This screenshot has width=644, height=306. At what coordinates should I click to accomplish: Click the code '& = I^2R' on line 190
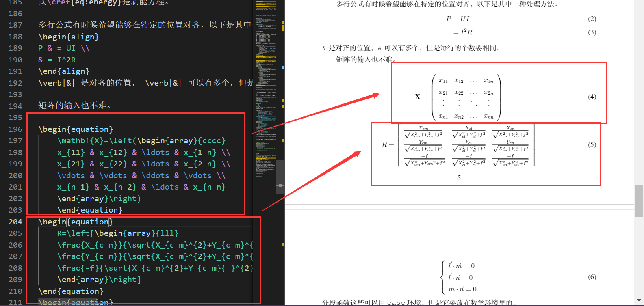point(57,60)
